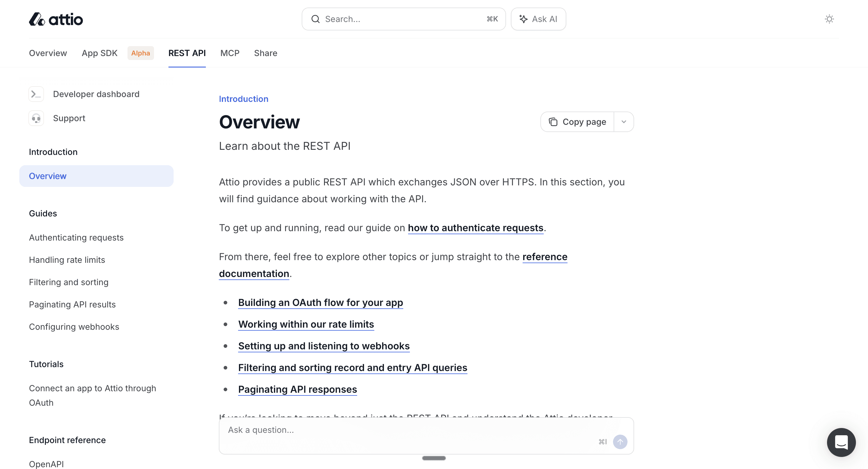Open the Share tab
The height and width of the screenshot is (469, 868).
coord(265,53)
